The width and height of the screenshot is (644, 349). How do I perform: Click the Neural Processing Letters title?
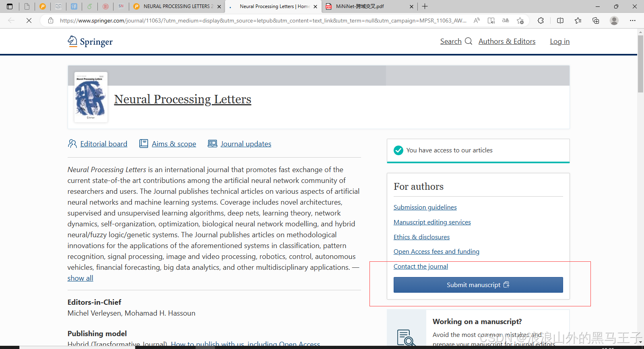coord(183,99)
